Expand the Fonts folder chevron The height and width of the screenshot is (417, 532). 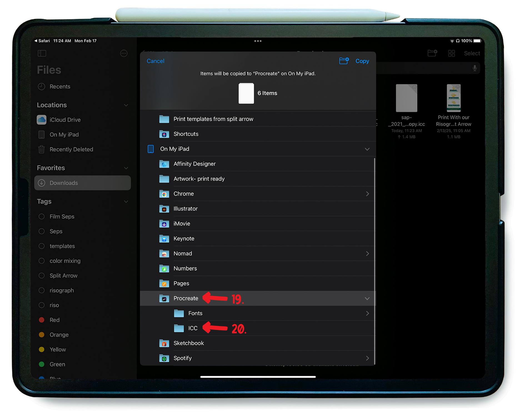pyautogui.click(x=367, y=313)
